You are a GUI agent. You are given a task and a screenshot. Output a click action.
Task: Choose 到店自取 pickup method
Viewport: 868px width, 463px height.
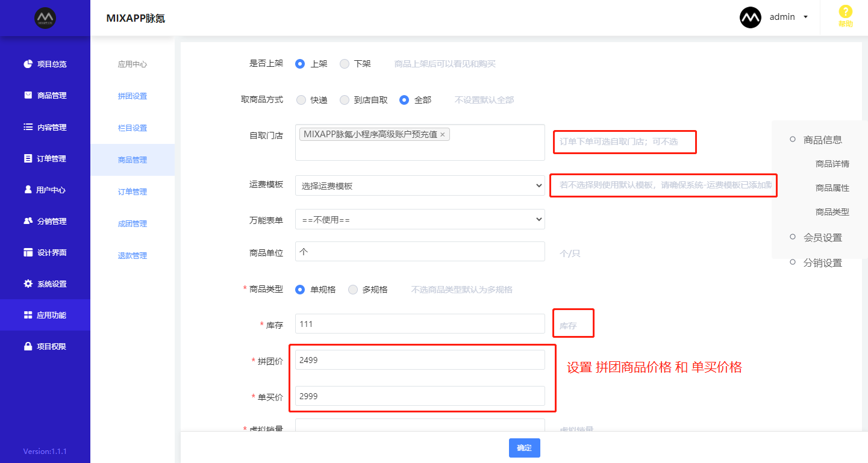point(345,100)
